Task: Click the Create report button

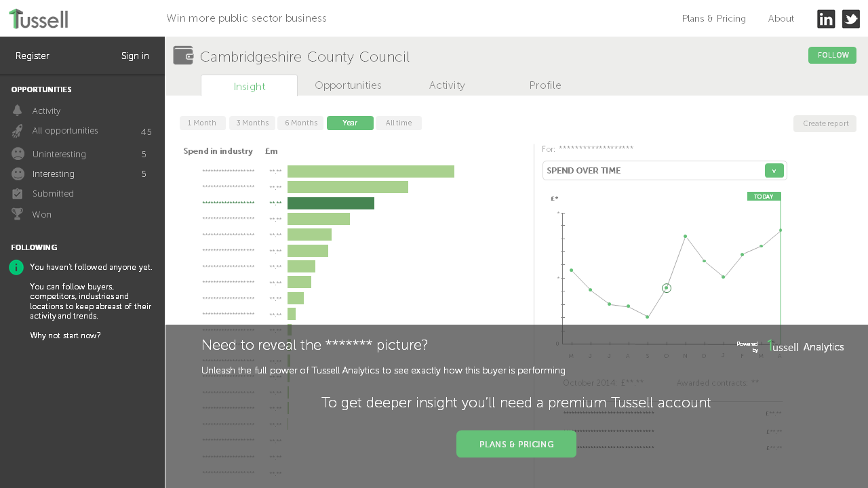Action: [825, 124]
